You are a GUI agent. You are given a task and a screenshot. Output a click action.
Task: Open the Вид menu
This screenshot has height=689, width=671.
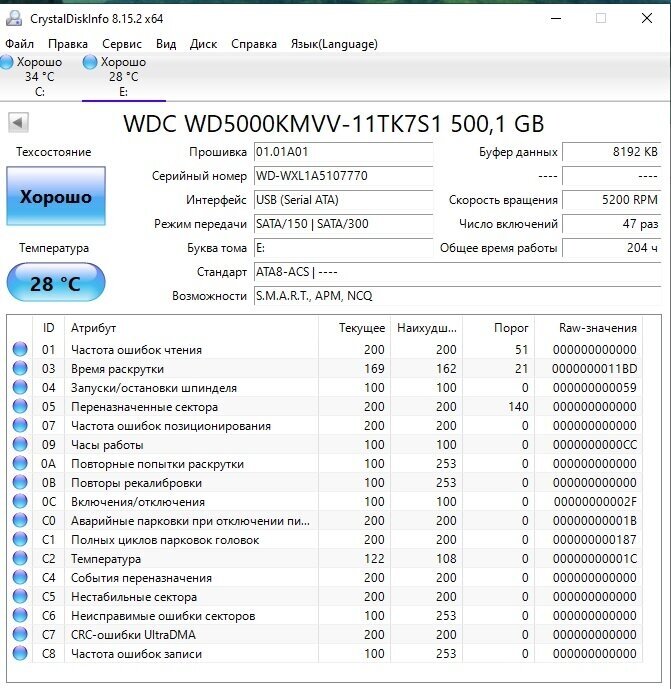[166, 44]
